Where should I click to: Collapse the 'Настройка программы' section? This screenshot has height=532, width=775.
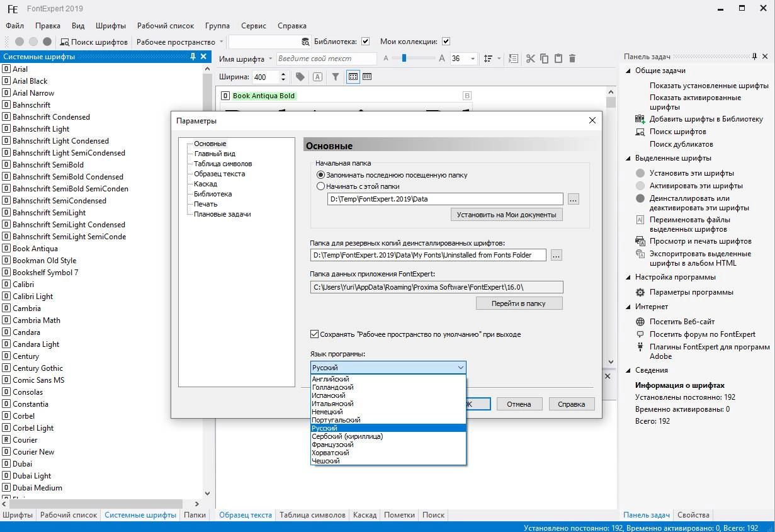click(628, 277)
